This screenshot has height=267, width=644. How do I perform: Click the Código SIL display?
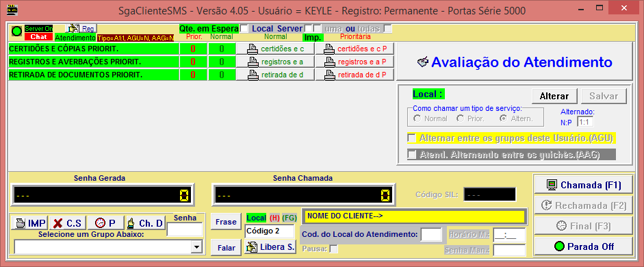489,194
